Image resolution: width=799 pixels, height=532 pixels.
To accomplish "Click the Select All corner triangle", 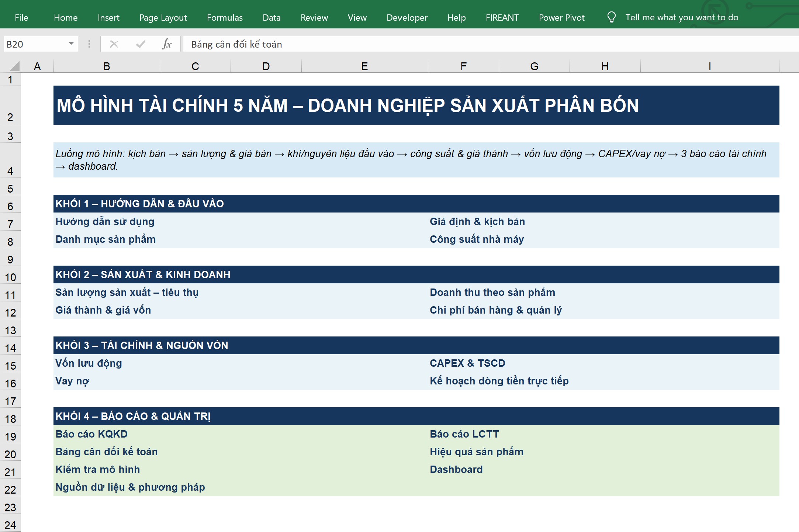I will [14, 66].
